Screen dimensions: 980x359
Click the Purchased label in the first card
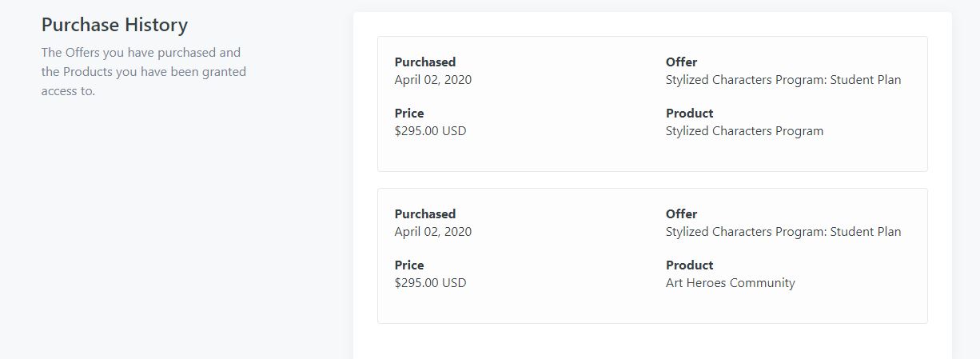424,62
